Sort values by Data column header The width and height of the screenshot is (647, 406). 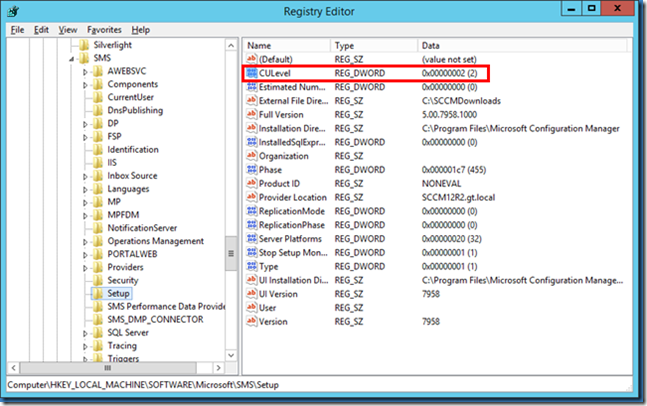(x=522, y=45)
